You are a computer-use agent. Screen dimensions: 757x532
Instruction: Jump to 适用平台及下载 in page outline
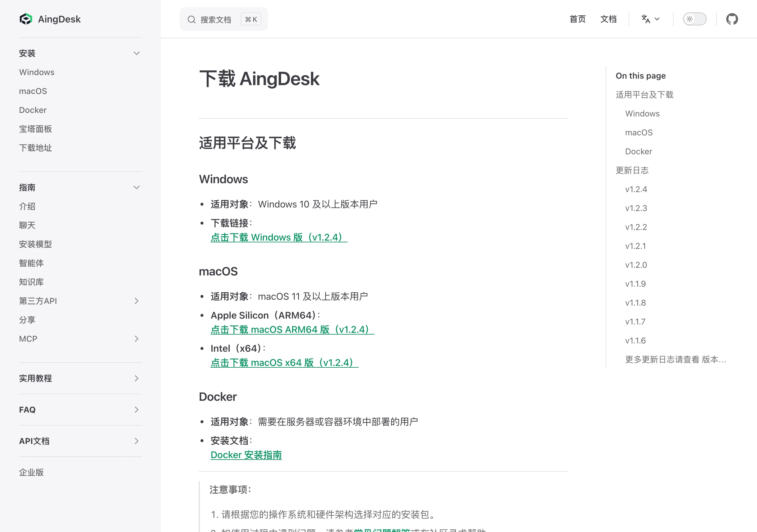click(x=644, y=95)
